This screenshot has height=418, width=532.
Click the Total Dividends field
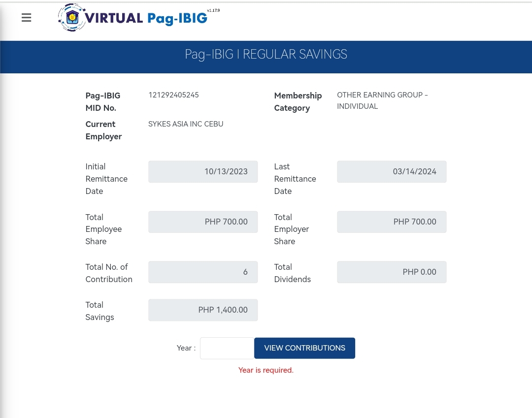click(x=392, y=272)
